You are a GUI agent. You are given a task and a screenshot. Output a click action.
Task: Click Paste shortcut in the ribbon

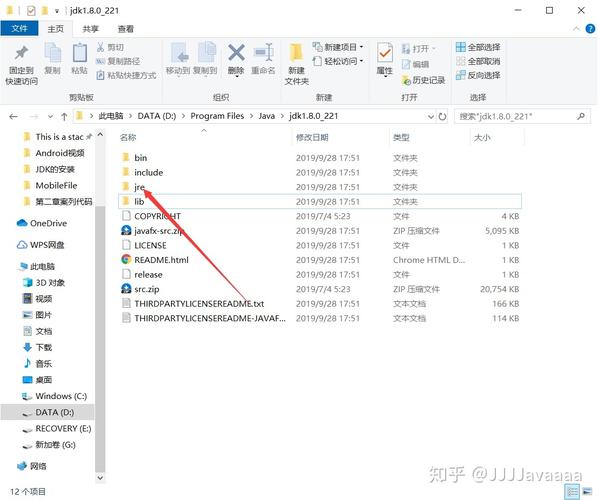point(126,75)
